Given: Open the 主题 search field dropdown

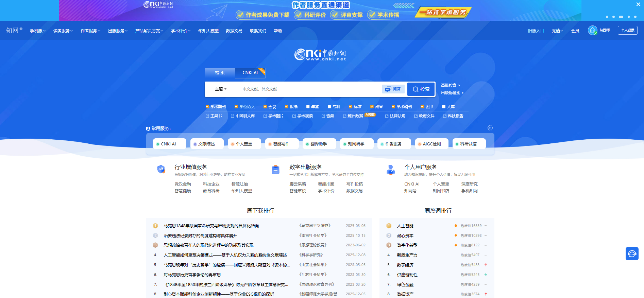Looking at the screenshot, I should coord(221,89).
